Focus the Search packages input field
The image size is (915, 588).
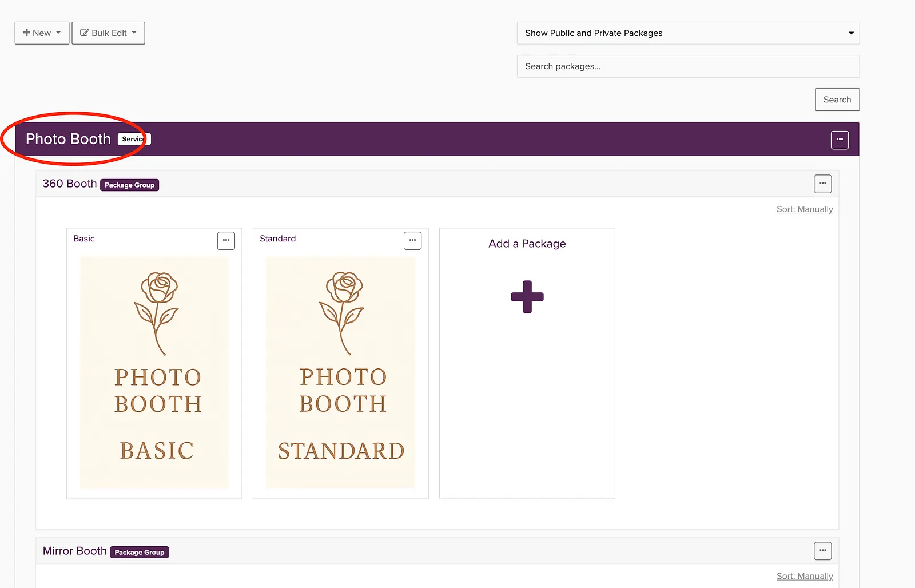(x=688, y=66)
